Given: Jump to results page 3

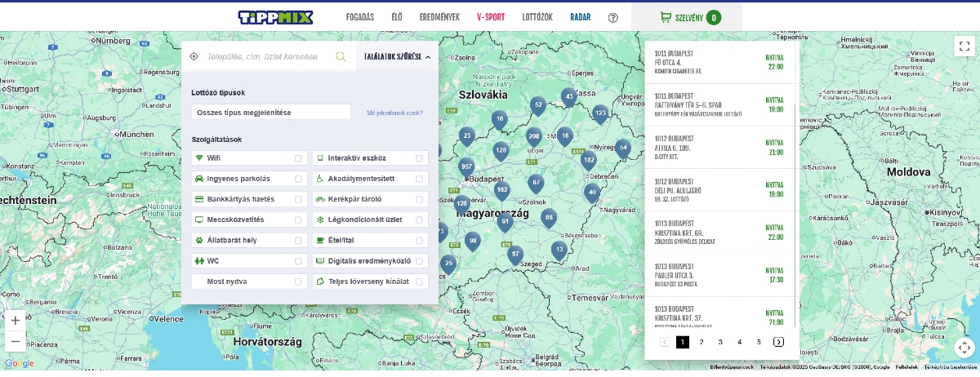Looking at the screenshot, I should tap(720, 342).
